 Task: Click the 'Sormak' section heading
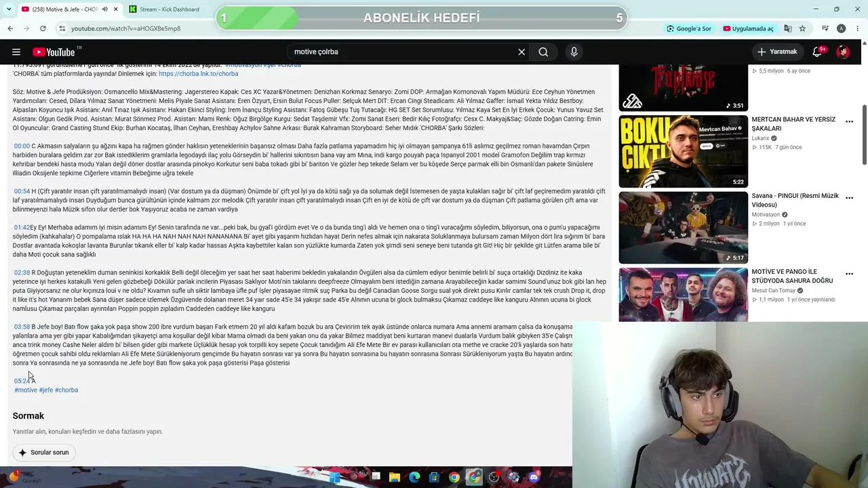coord(28,415)
